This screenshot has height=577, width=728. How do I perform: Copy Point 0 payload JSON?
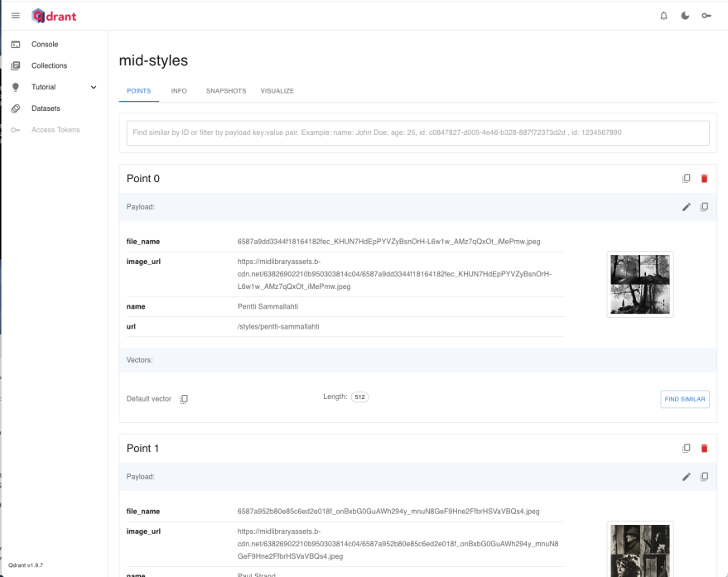[x=704, y=207]
